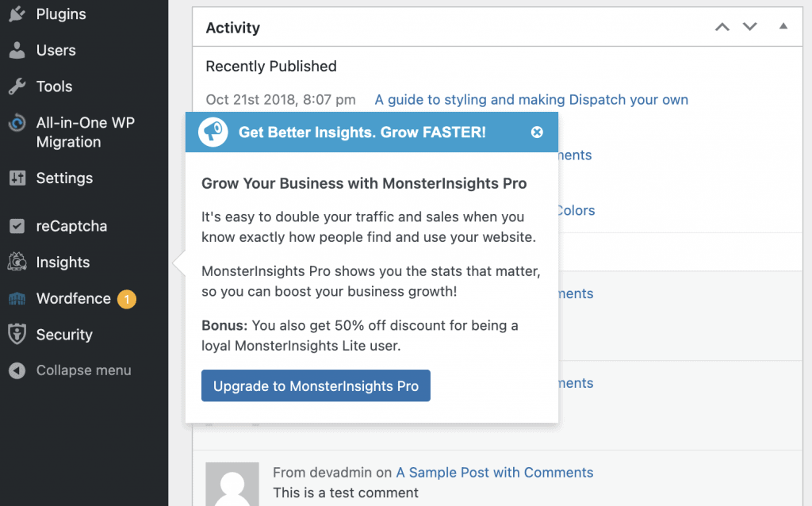Select the Insights icon in the sidebar

tap(19, 262)
